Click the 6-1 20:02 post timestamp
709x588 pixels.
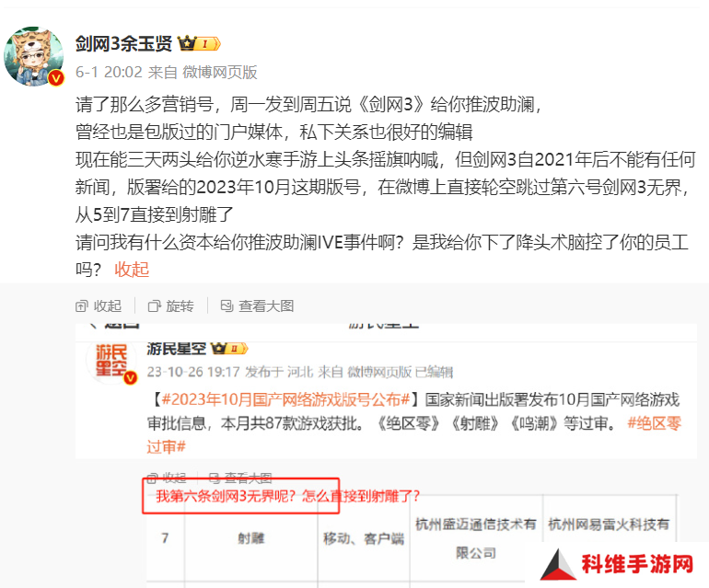[109, 72]
